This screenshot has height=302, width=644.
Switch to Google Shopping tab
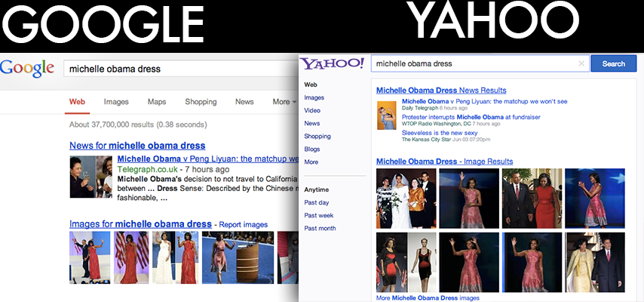coord(201,102)
